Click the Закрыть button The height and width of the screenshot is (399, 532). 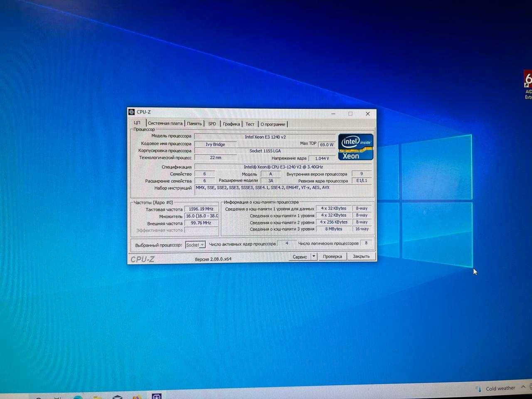(x=361, y=256)
